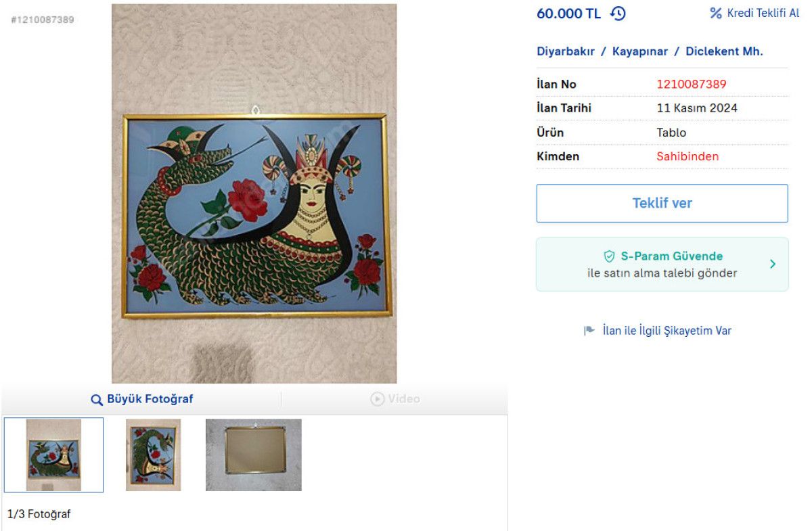Click the Kredi Teklifi Al link
Image resolution: width=812 pixels, height=531 pixels.
point(763,14)
